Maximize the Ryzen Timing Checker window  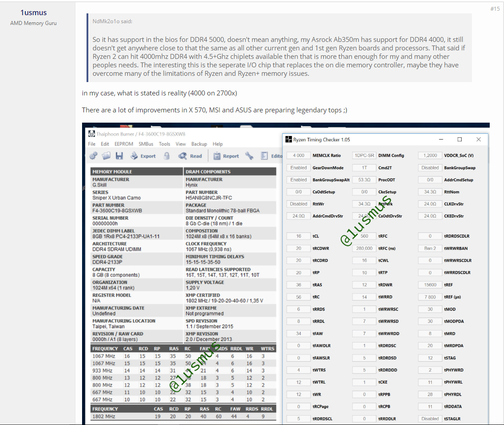pos(460,140)
